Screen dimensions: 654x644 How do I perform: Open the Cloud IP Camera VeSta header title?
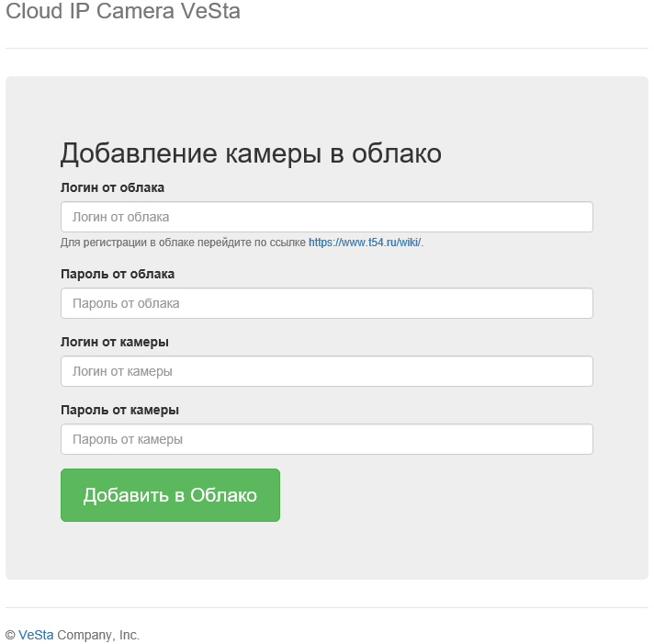point(123,11)
